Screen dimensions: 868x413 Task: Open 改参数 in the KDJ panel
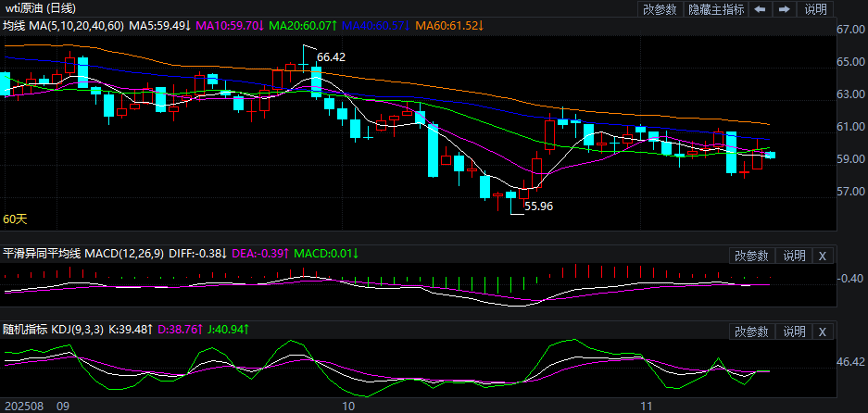[x=751, y=331]
